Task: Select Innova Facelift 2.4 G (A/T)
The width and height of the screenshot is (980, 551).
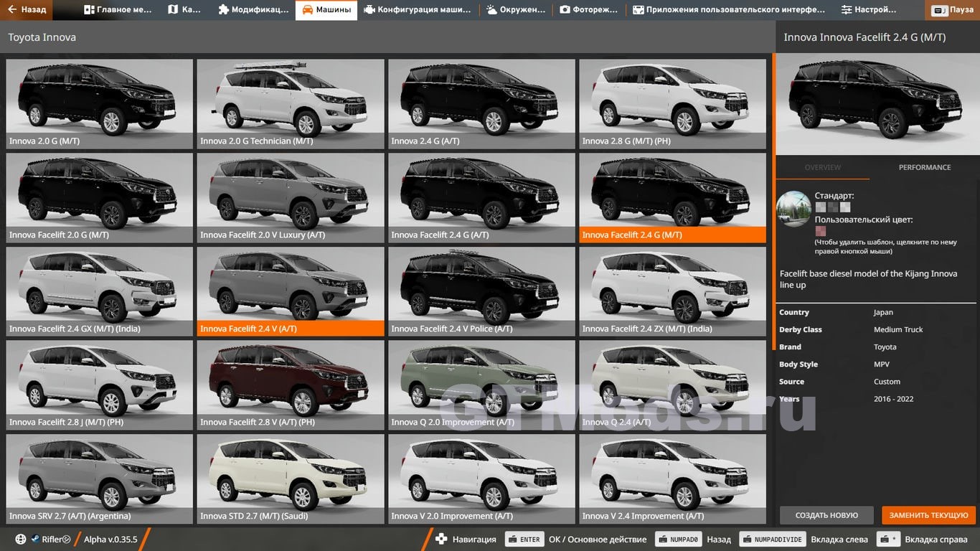Action: pos(481,198)
